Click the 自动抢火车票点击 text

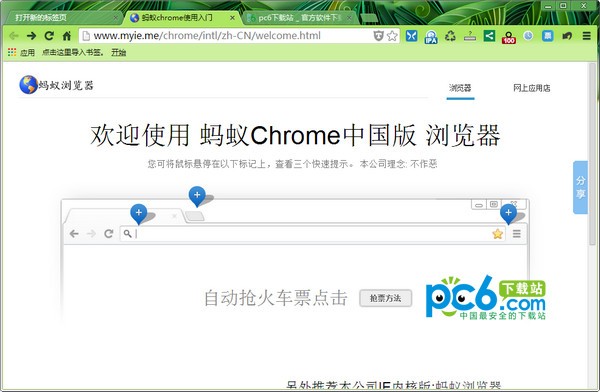(276, 298)
